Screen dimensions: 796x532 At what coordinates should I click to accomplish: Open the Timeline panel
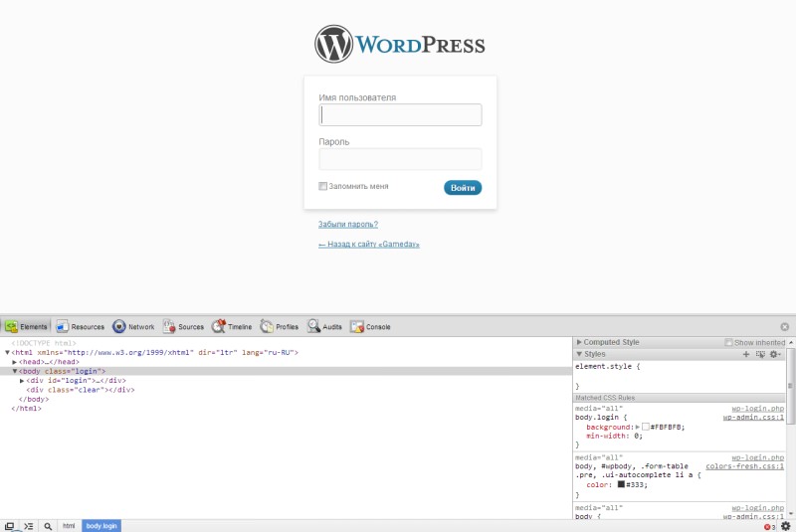[x=232, y=326]
